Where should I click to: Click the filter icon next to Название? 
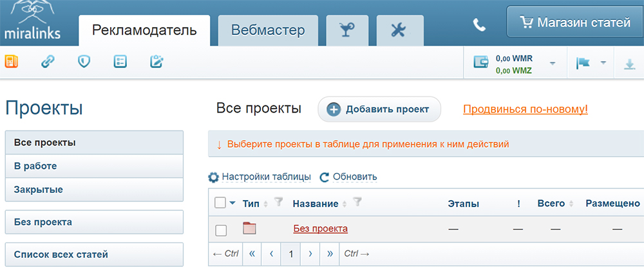tap(357, 203)
